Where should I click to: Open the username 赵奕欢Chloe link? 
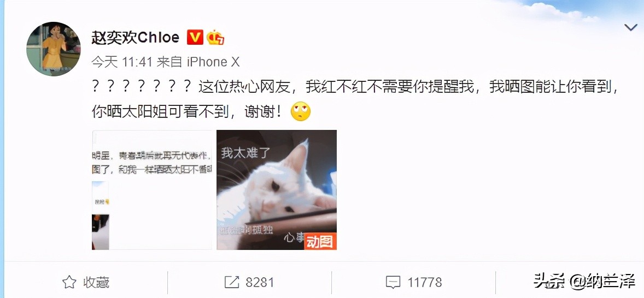[135, 38]
